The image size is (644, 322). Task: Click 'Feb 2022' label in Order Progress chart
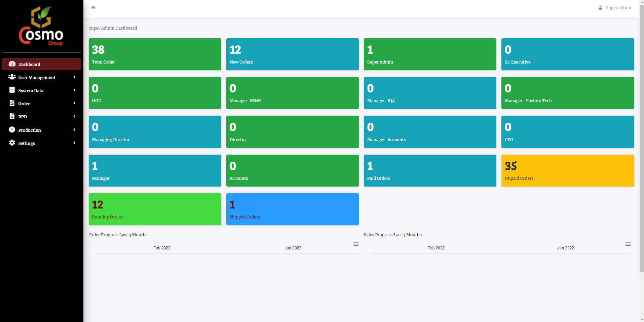click(x=162, y=248)
